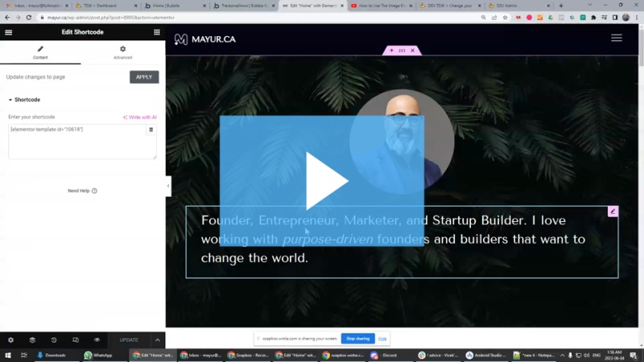Click the APPLY button
Viewport: 644px width, 362px height.
pos(144,77)
